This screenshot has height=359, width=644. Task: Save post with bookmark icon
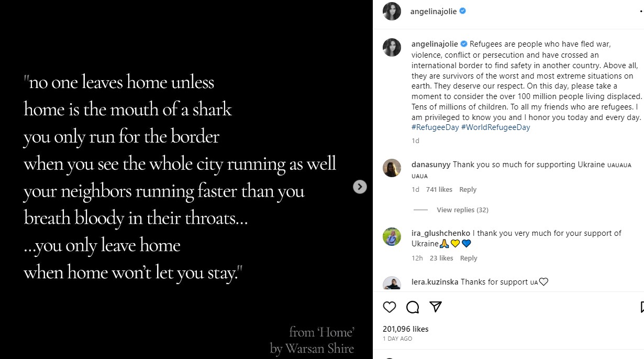point(642,307)
